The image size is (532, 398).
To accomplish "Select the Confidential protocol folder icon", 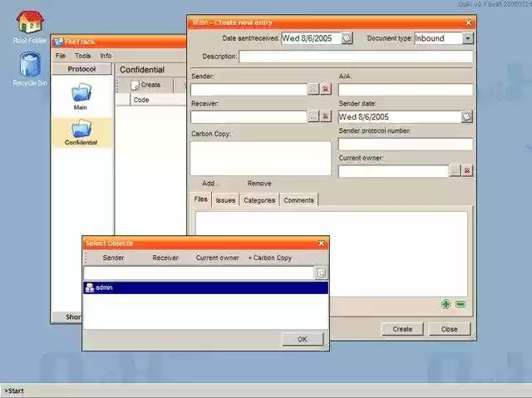I will click(81, 129).
